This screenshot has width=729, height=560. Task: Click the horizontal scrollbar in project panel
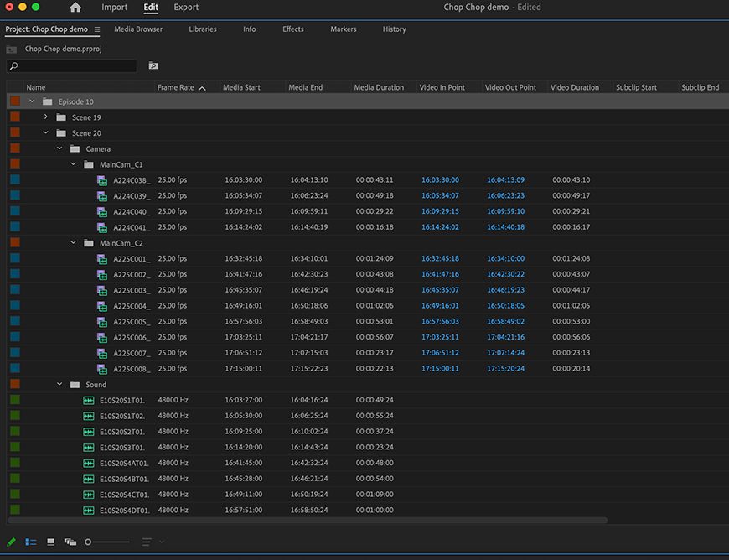pos(308,521)
